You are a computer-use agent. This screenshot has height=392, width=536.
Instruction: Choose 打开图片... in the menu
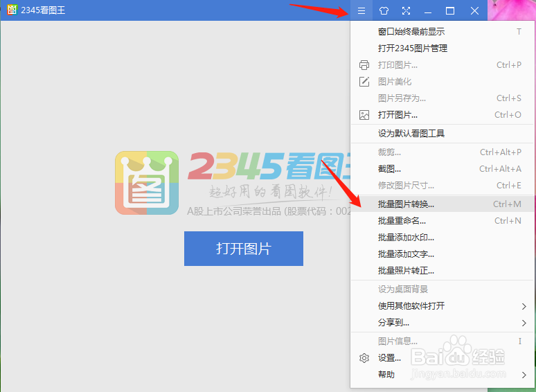443,115
